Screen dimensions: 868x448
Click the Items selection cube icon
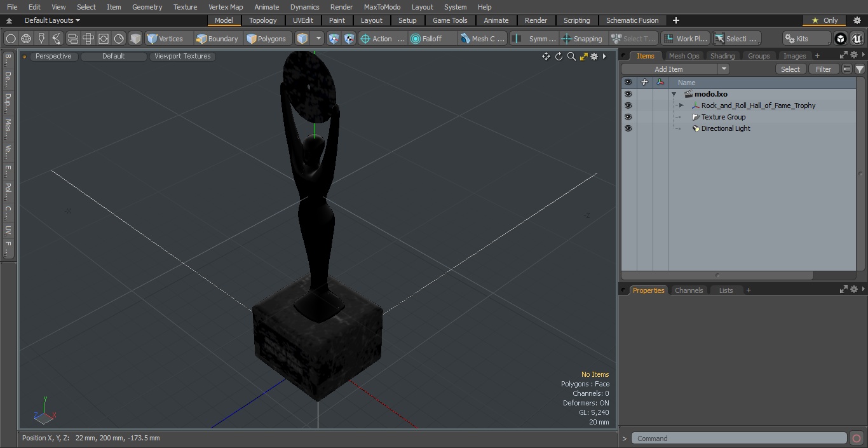click(302, 39)
